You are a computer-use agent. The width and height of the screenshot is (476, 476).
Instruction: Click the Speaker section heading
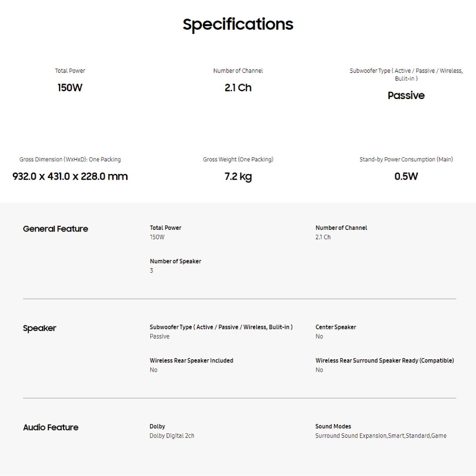(x=40, y=328)
